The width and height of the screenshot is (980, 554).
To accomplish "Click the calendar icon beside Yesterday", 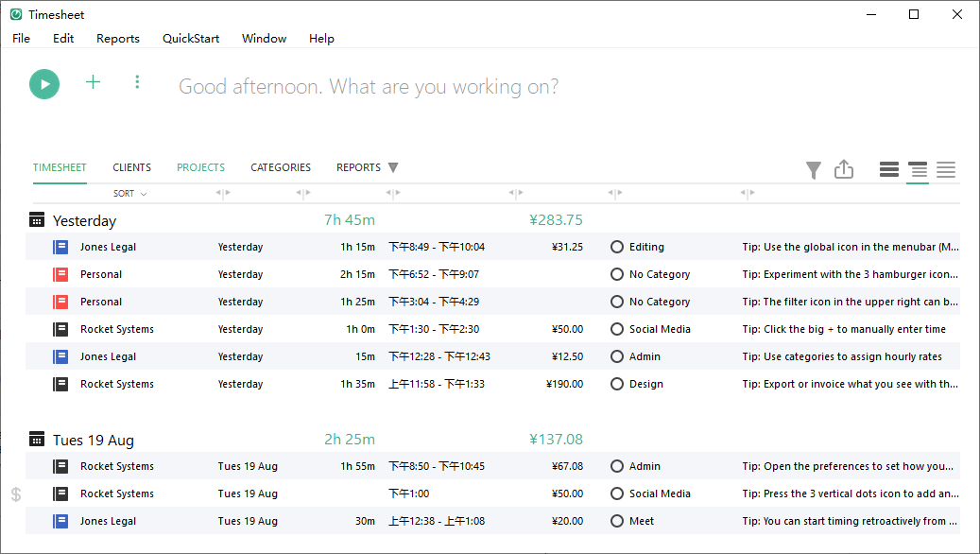I will pyautogui.click(x=37, y=220).
